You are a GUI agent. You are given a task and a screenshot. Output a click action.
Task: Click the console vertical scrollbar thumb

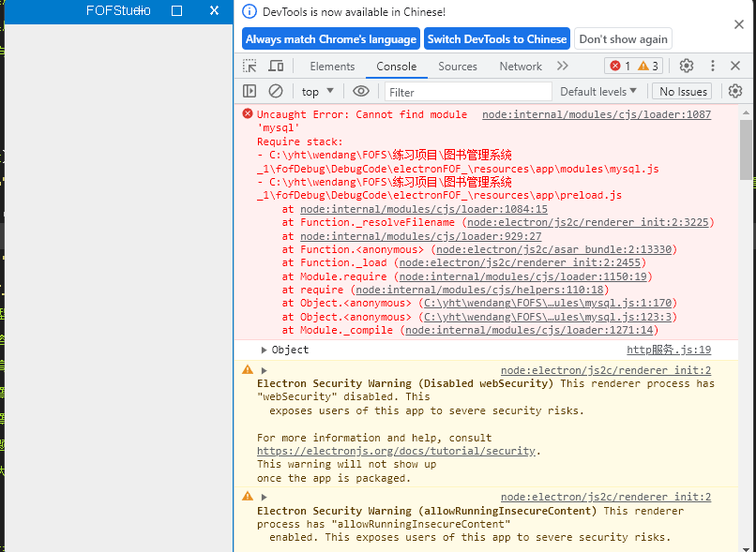pyautogui.click(x=746, y=149)
